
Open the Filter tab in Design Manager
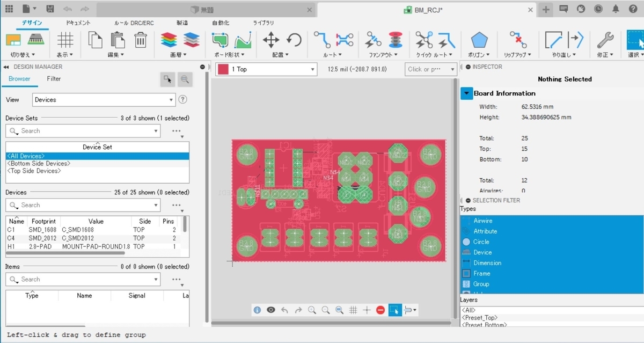coord(54,79)
